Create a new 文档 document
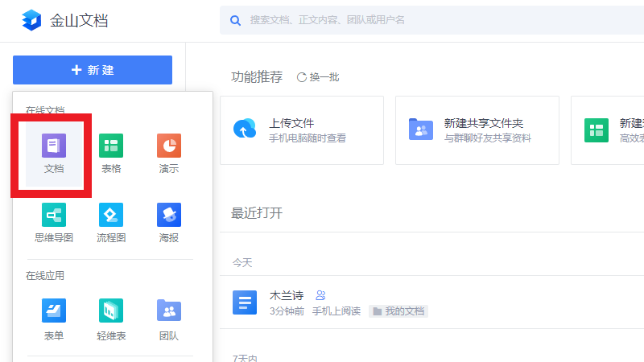Image resolution: width=644 pixels, height=362 pixels. pyautogui.click(x=54, y=153)
